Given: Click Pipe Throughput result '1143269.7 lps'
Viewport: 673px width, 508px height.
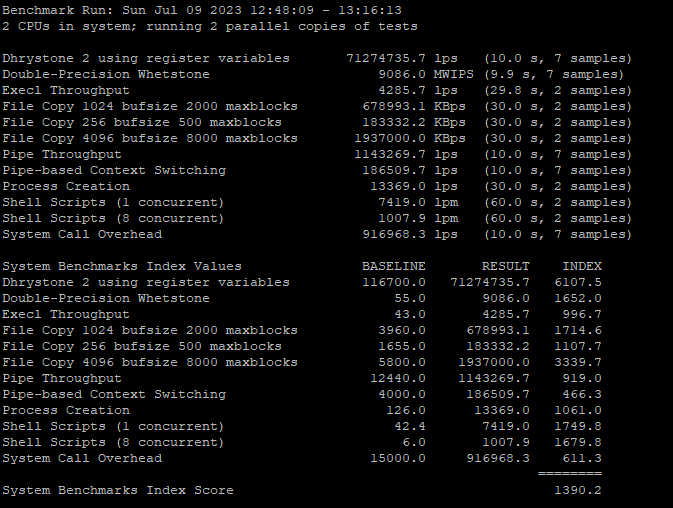Looking at the screenshot, I should click(x=406, y=154).
